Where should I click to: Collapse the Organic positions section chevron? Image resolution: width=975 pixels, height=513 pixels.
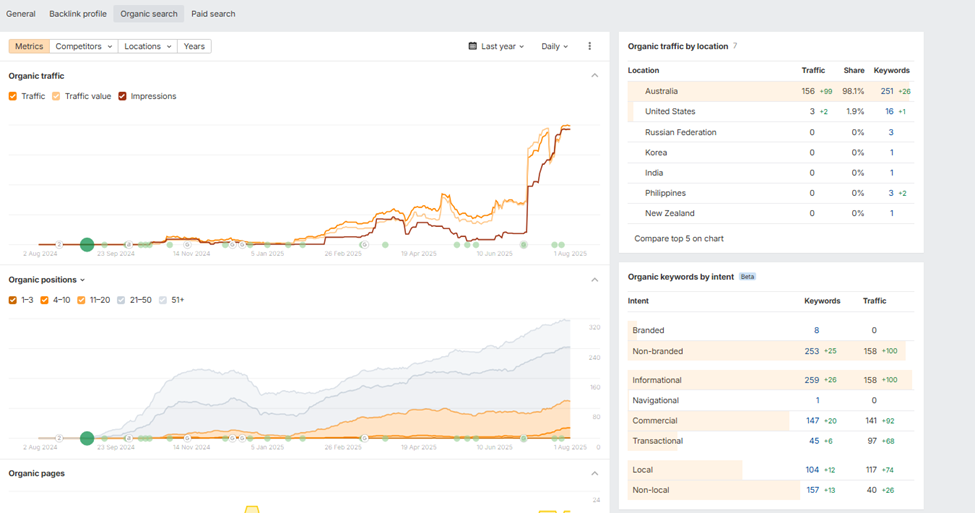tap(595, 280)
